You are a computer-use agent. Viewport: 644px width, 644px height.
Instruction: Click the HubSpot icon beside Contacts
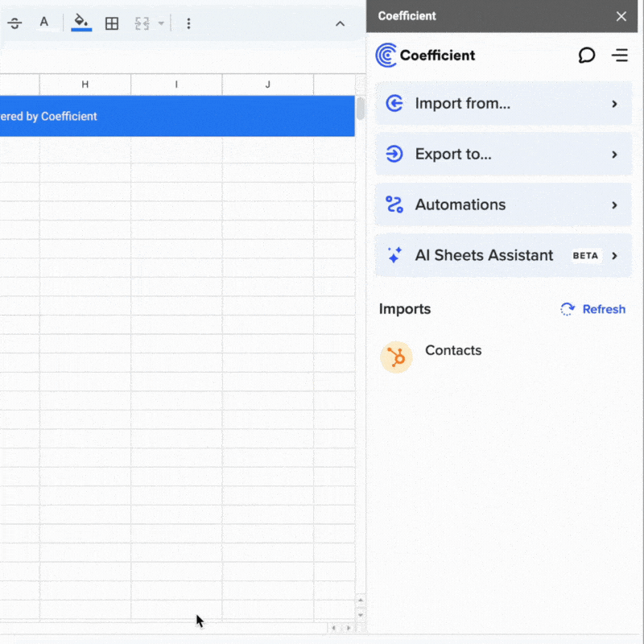click(x=396, y=357)
